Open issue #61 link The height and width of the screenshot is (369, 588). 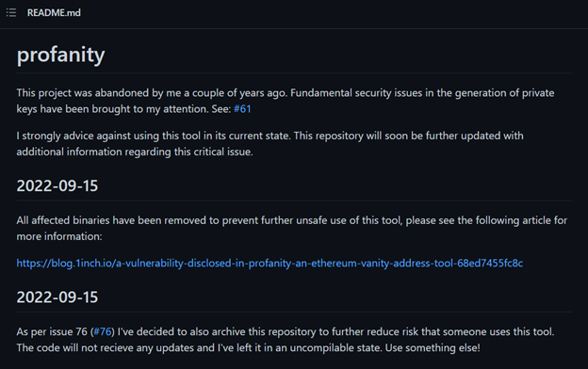tap(242, 109)
